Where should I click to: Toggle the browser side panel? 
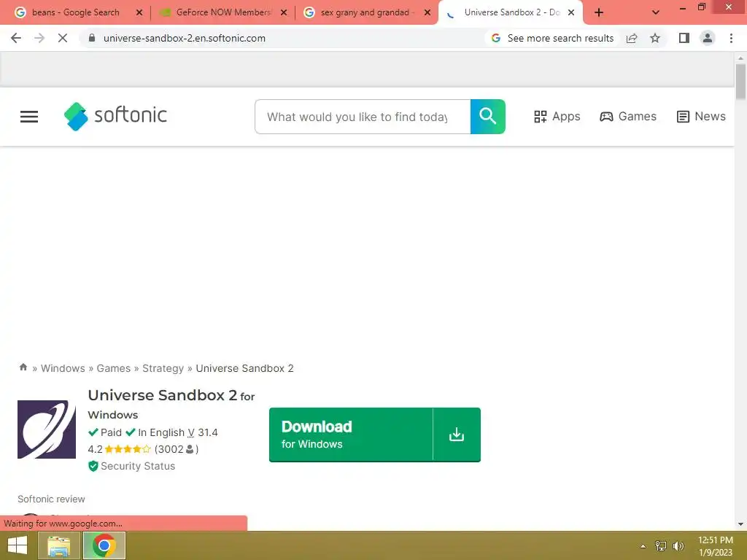pyautogui.click(x=684, y=38)
